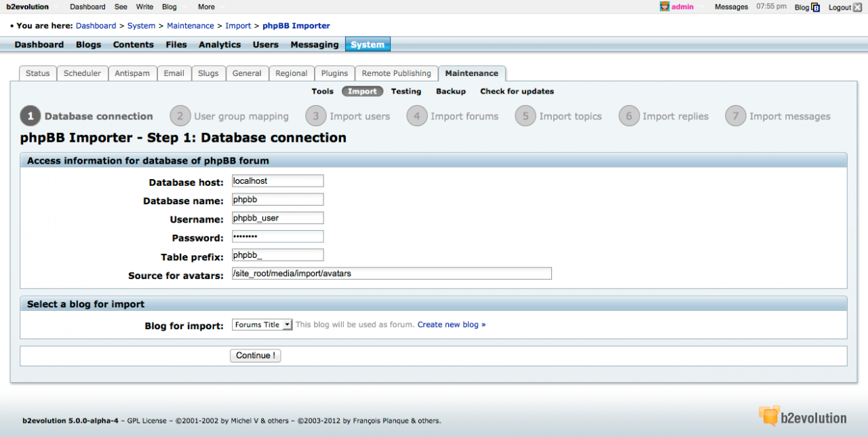Open the admin user menu
This screenshot has width=868, height=437.
[x=682, y=7]
